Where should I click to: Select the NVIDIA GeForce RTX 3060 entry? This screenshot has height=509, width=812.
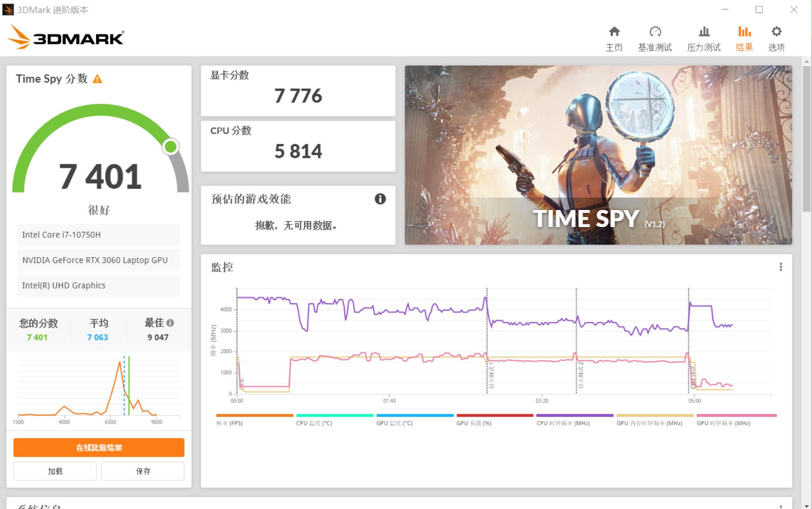tap(98, 260)
